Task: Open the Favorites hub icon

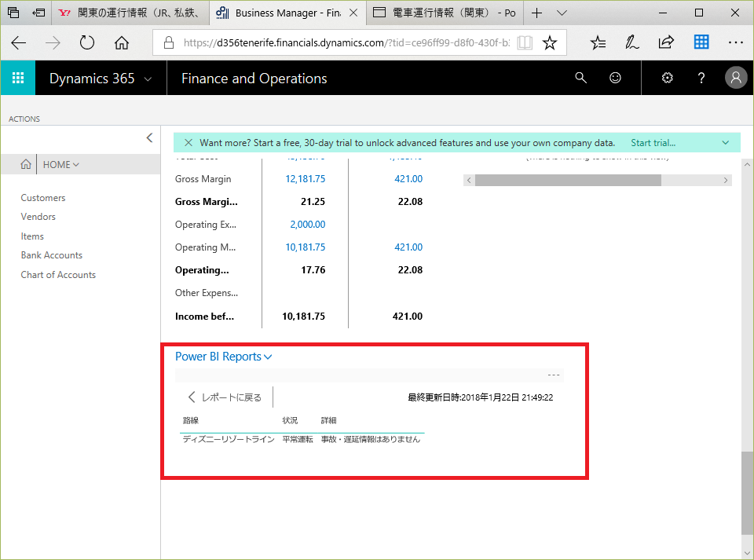Action: pyautogui.click(x=598, y=42)
